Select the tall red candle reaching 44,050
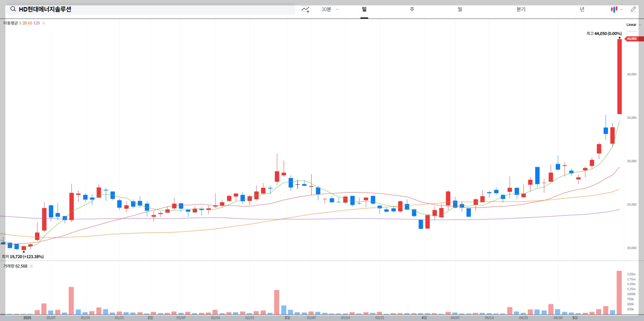 click(620, 76)
